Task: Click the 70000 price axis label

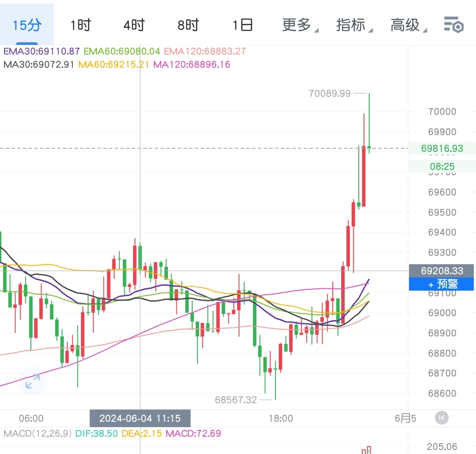Action: [442, 111]
